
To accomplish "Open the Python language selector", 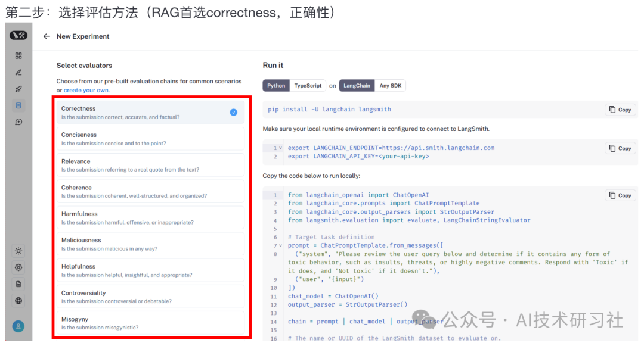I will point(276,85).
